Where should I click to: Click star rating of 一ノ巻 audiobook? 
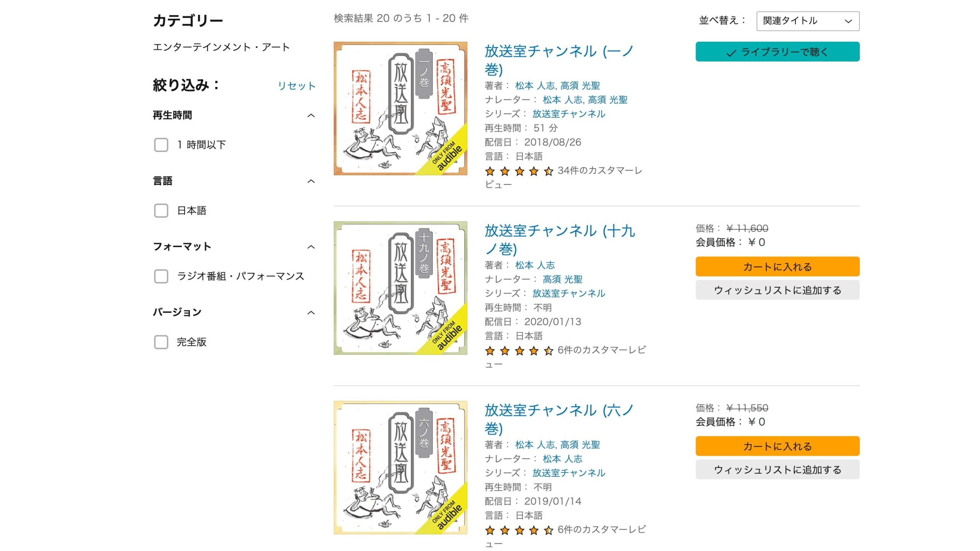tap(519, 171)
